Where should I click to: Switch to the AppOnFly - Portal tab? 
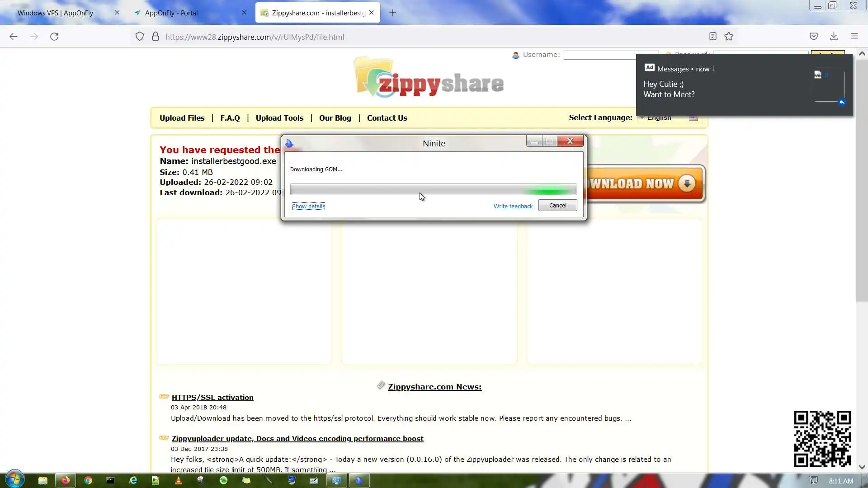[171, 13]
